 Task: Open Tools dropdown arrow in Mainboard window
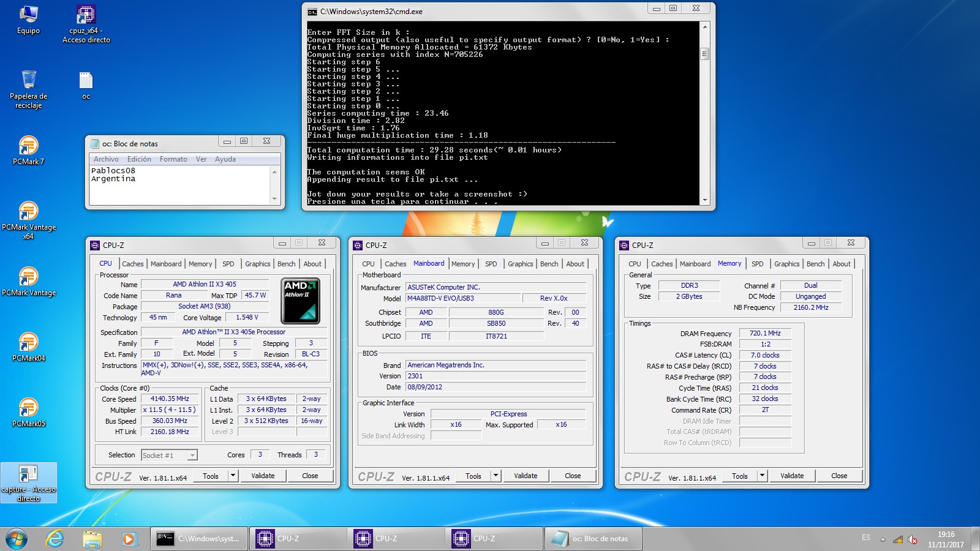point(496,476)
